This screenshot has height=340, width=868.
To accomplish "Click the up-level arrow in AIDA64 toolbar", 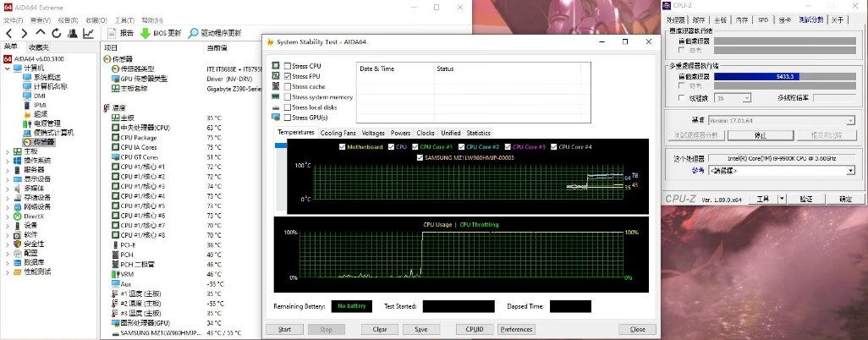I will (40, 33).
